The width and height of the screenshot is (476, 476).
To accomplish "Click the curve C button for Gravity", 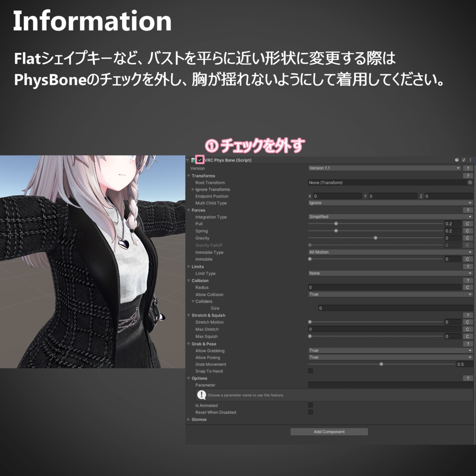I will point(468,238).
